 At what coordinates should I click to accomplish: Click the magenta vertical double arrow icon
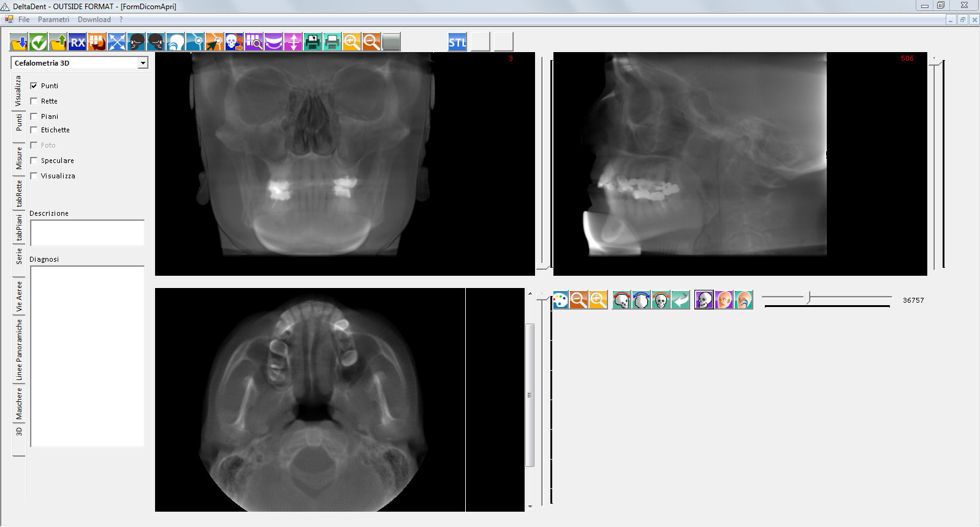(x=294, y=42)
